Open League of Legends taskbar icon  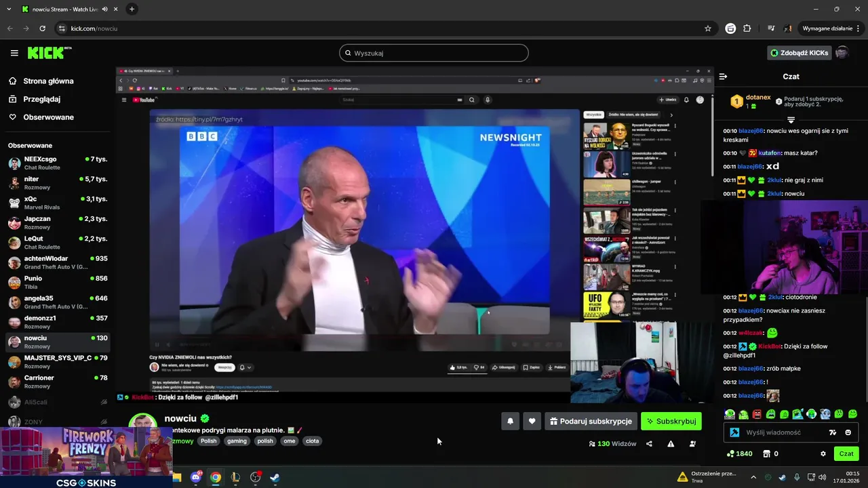point(235,477)
